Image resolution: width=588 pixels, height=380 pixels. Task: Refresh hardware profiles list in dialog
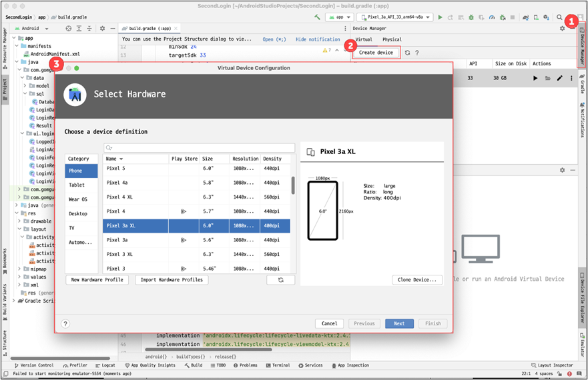[280, 280]
